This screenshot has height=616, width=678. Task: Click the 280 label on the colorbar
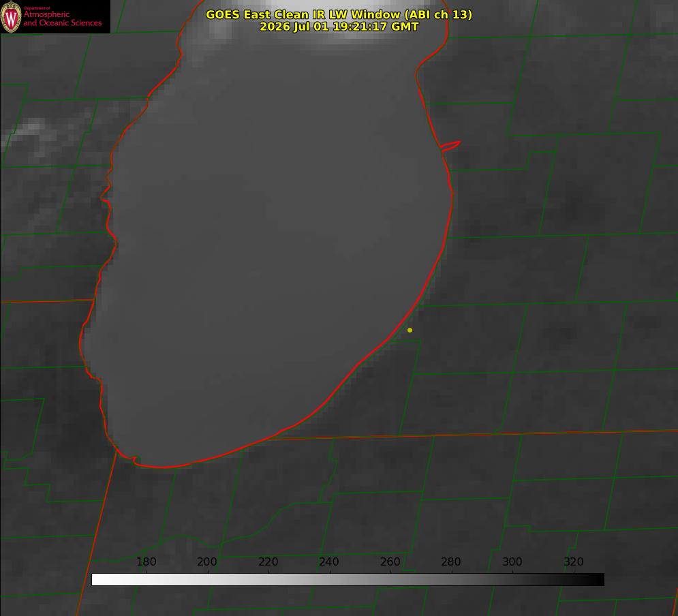pyautogui.click(x=451, y=561)
